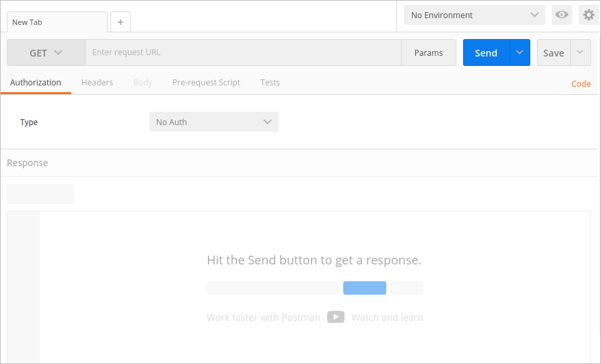Open the manage environments gear icon
601x364 pixels.
tap(589, 15)
